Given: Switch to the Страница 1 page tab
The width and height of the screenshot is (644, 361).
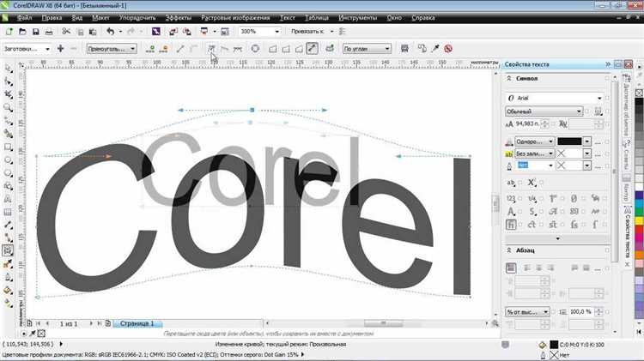Looking at the screenshot, I should tap(135, 323).
